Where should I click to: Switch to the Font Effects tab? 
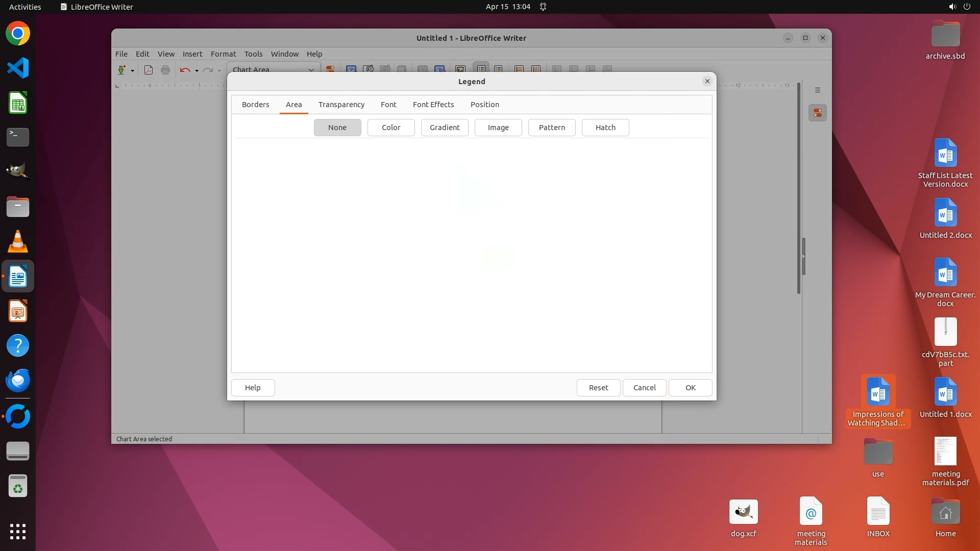tap(433, 105)
